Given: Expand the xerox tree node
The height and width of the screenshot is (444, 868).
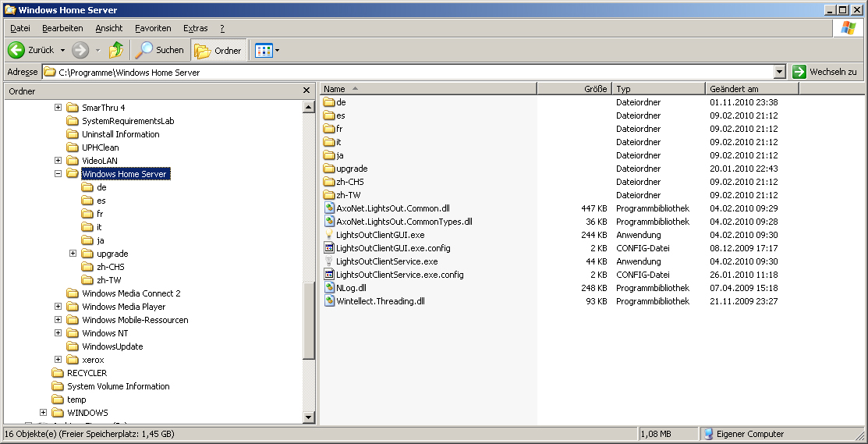Looking at the screenshot, I should click(x=58, y=360).
